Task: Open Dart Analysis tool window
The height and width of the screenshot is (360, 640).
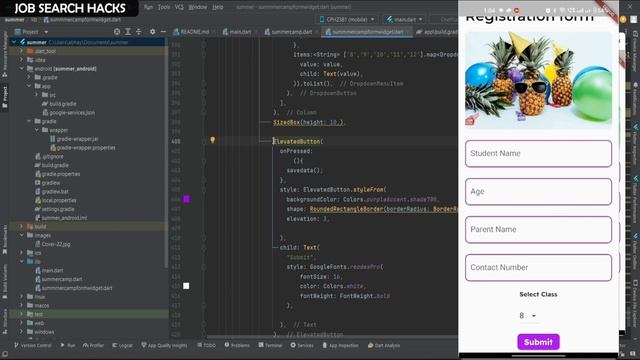Action: tap(384, 345)
